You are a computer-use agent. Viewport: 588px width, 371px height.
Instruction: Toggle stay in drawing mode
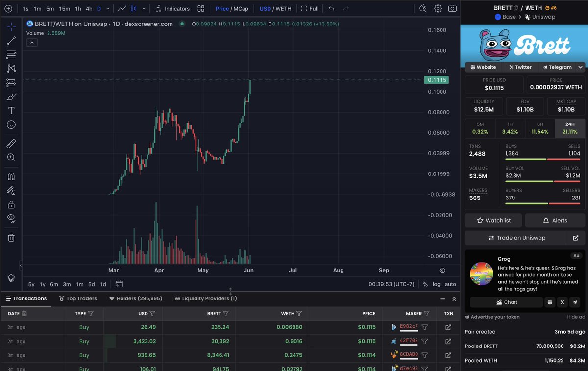click(x=11, y=191)
